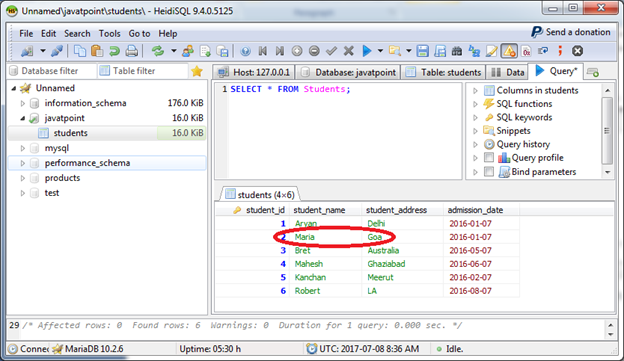Switch to the Table: students tab
This screenshot has height=361, width=624.
tap(443, 72)
